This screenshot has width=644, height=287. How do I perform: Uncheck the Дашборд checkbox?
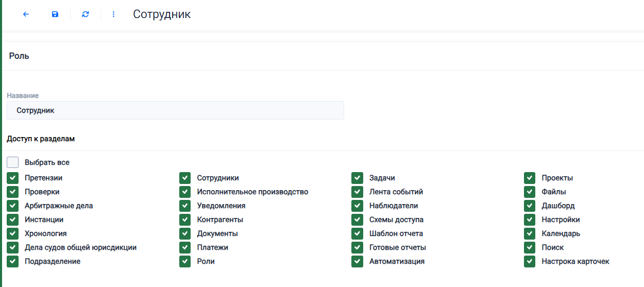[x=530, y=206]
